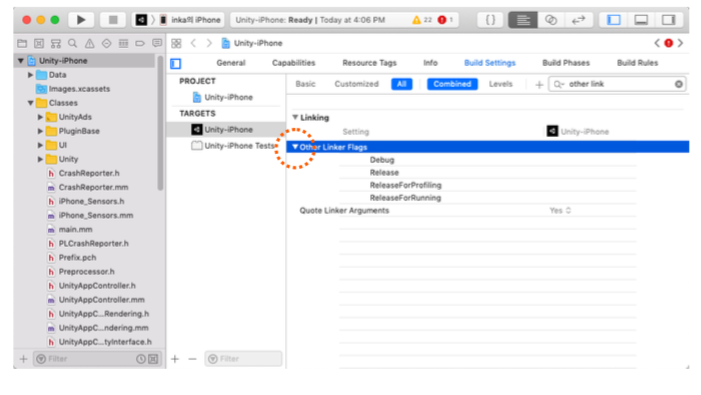
Task: Add a new build setting plus button
Action: [539, 84]
